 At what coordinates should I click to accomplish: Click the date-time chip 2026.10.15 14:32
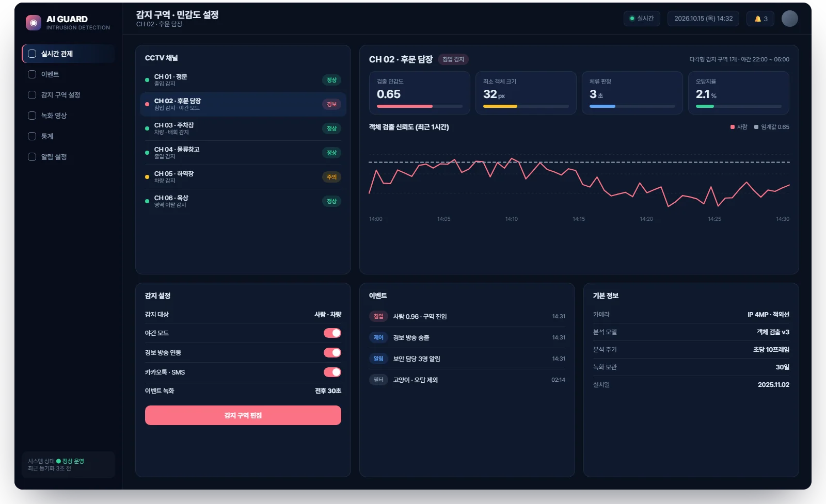click(703, 19)
